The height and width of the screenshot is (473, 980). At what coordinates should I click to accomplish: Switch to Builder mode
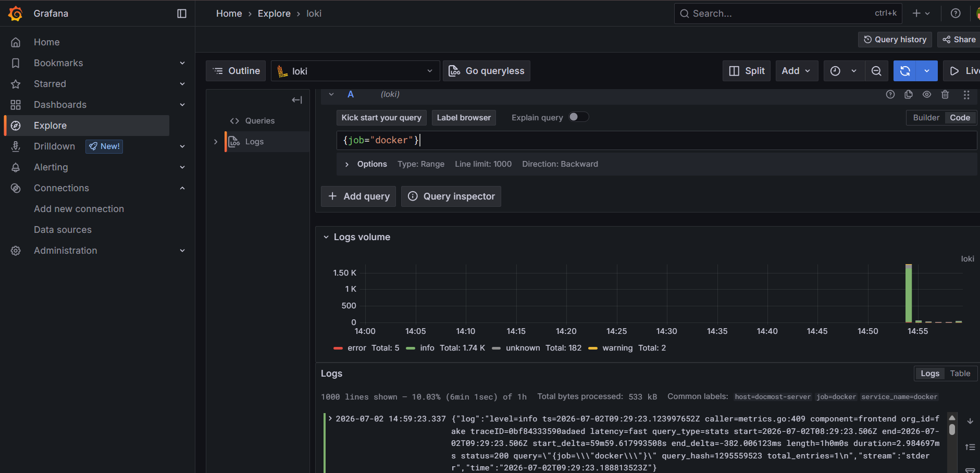(x=926, y=118)
